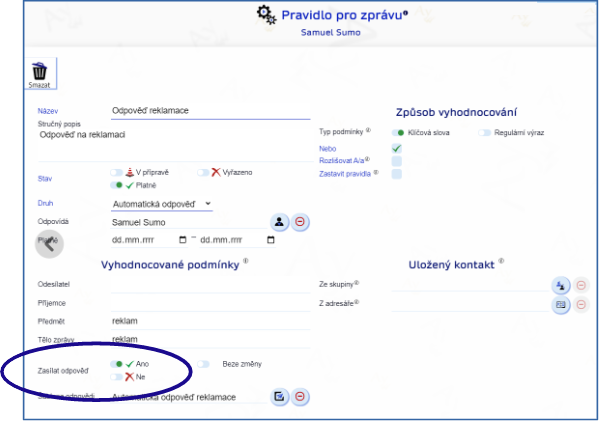
Task: Switch status to V přípravě
Action: click(x=116, y=173)
